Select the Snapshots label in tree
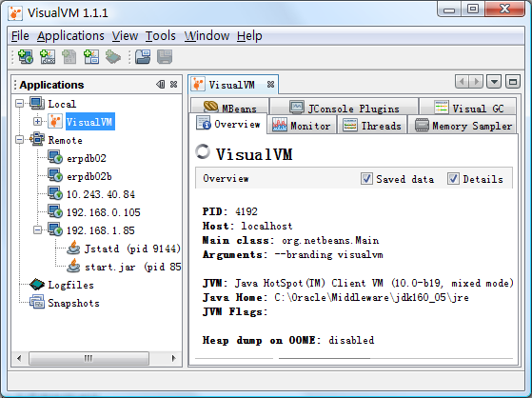 pyautogui.click(x=73, y=303)
